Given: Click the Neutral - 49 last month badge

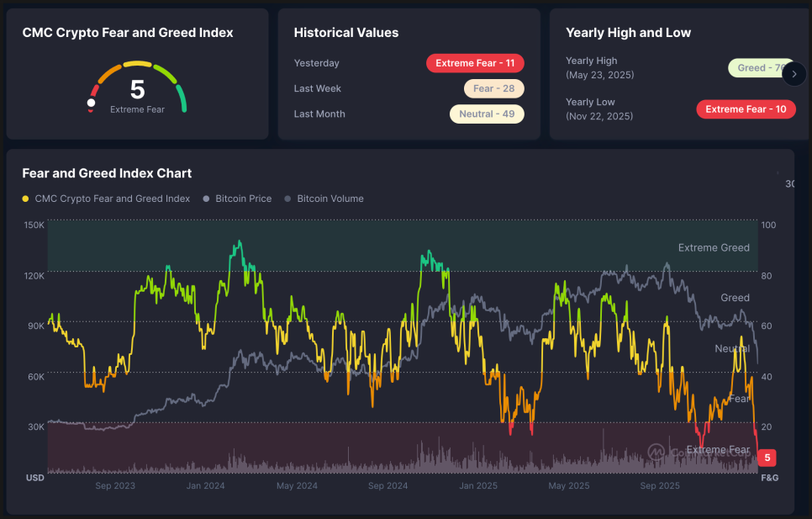Looking at the screenshot, I should (x=487, y=114).
